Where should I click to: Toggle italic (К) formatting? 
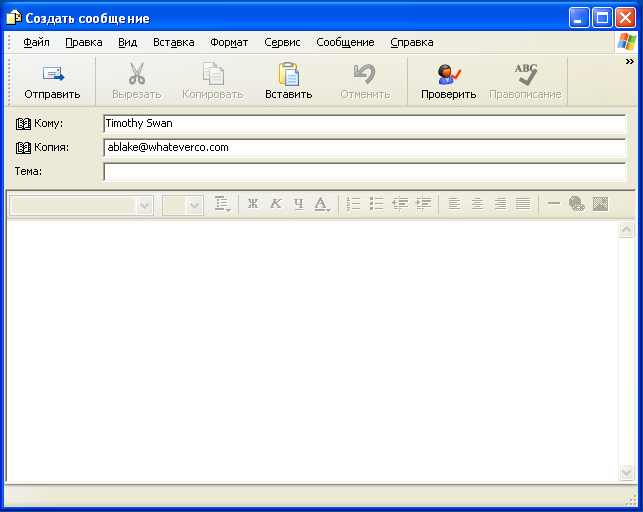click(275, 204)
